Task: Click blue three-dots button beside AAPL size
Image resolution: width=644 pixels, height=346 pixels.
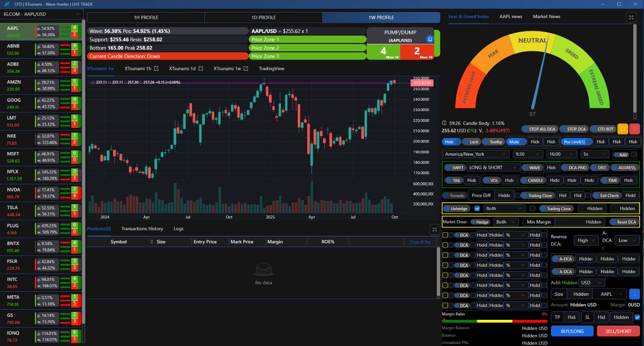Action: 634,294
